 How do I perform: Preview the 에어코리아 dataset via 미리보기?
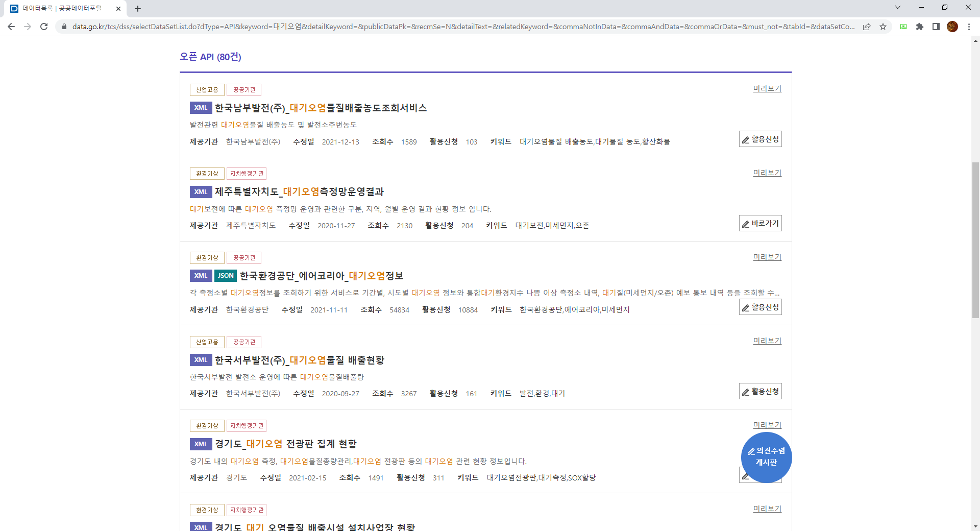(767, 257)
